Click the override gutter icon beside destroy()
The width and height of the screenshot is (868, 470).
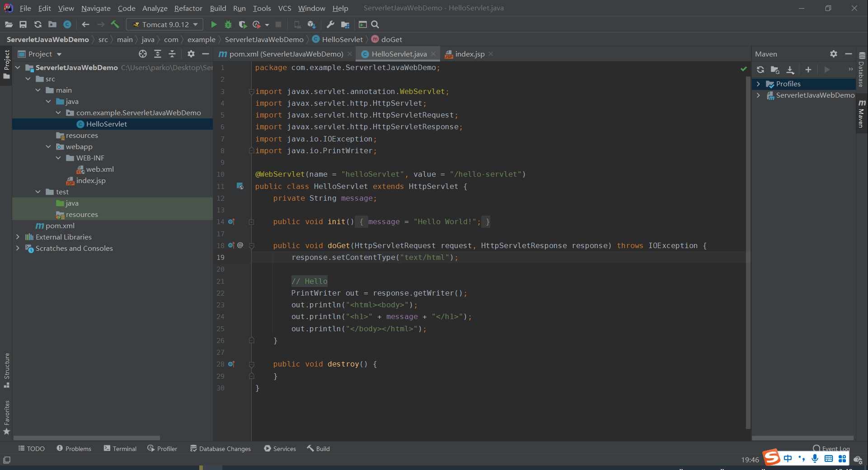tap(231, 364)
